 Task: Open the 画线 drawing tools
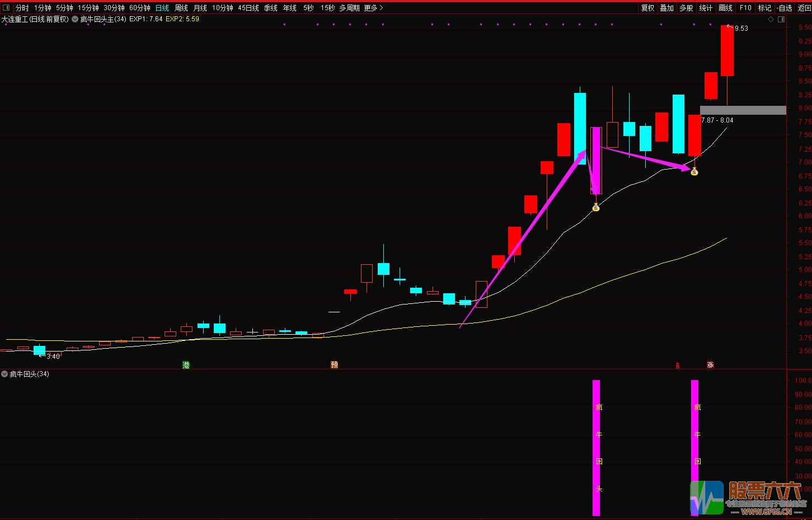point(725,8)
